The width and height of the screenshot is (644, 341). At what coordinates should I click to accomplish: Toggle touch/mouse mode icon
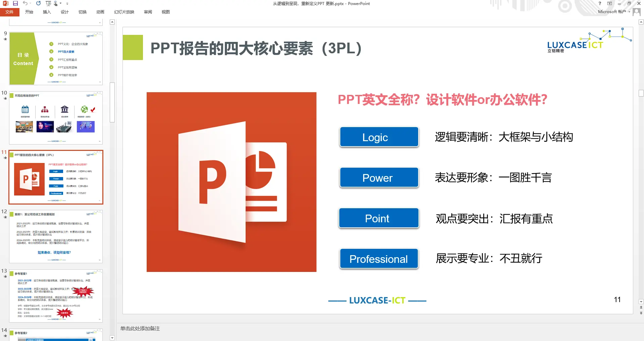tap(56, 3)
